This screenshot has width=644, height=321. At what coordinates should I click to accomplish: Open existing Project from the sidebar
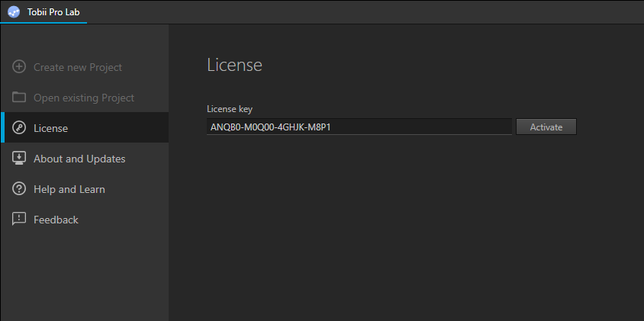(x=85, y=98)
